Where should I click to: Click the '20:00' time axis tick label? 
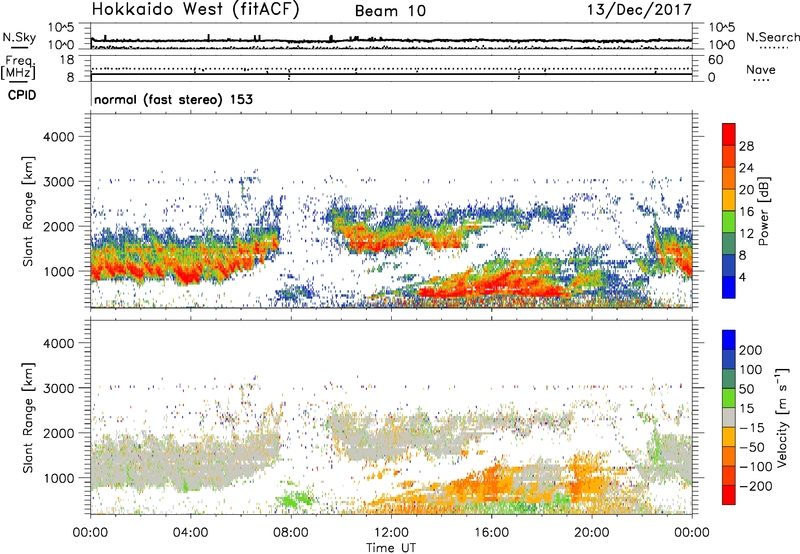pos(591,533)
